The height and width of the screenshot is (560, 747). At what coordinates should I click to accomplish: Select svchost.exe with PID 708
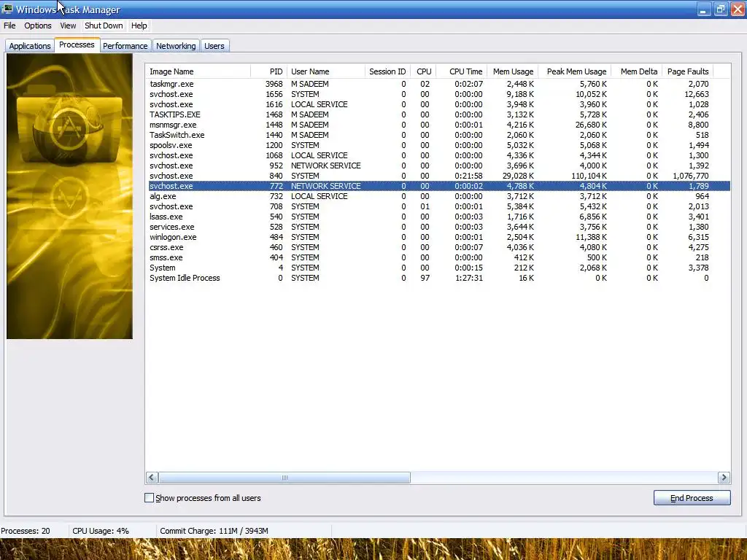coord(438,206)
